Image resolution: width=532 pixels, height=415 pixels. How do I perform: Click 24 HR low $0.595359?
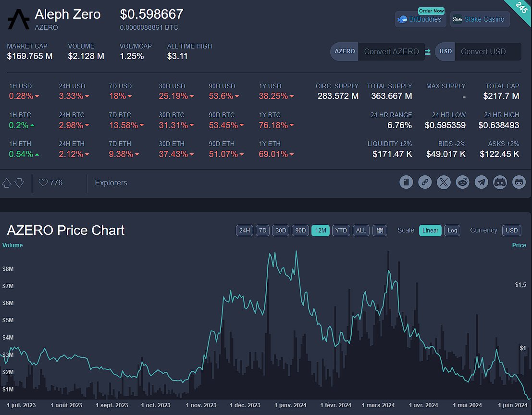[x=445, y=125]
